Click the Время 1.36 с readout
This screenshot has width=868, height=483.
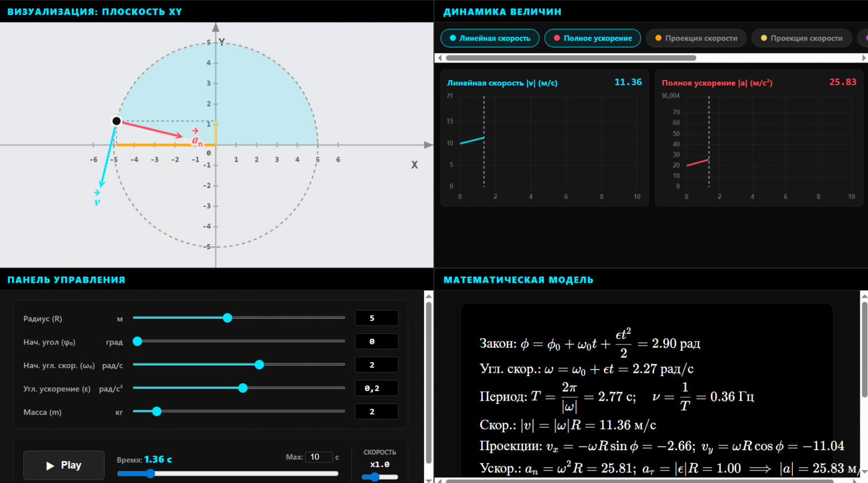point(144,460)
